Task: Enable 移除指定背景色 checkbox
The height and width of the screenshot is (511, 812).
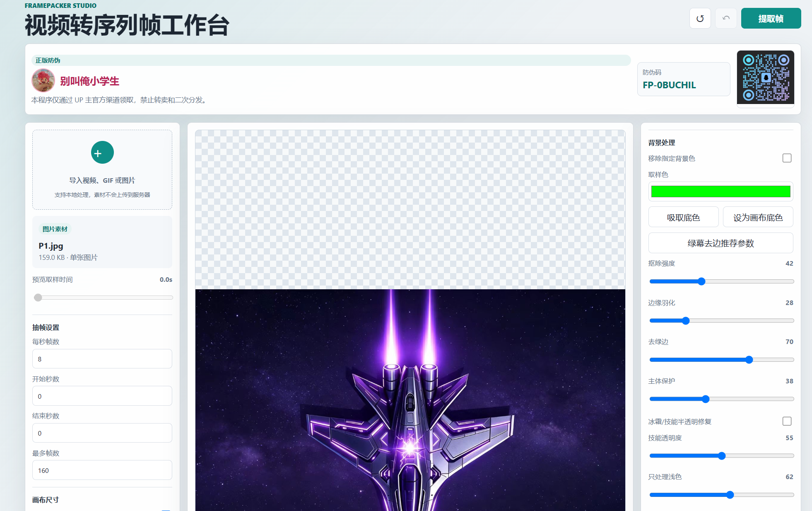Action: tap(787, 158)
